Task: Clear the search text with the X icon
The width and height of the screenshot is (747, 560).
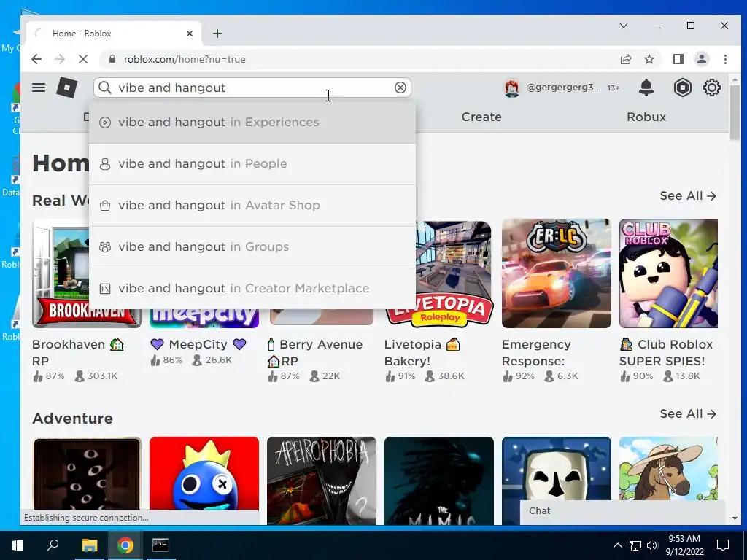Action: coord(400,87)
